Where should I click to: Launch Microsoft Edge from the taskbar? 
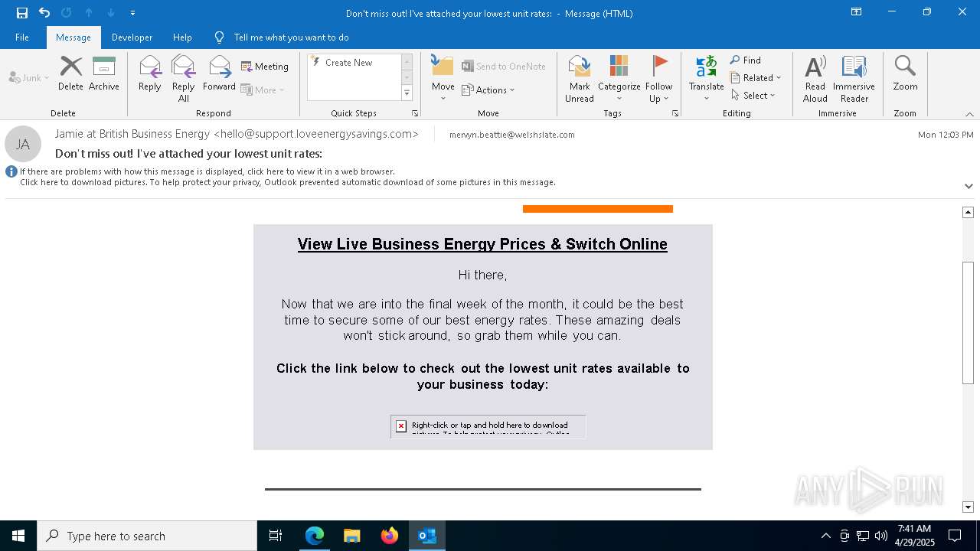pos(315,536)
